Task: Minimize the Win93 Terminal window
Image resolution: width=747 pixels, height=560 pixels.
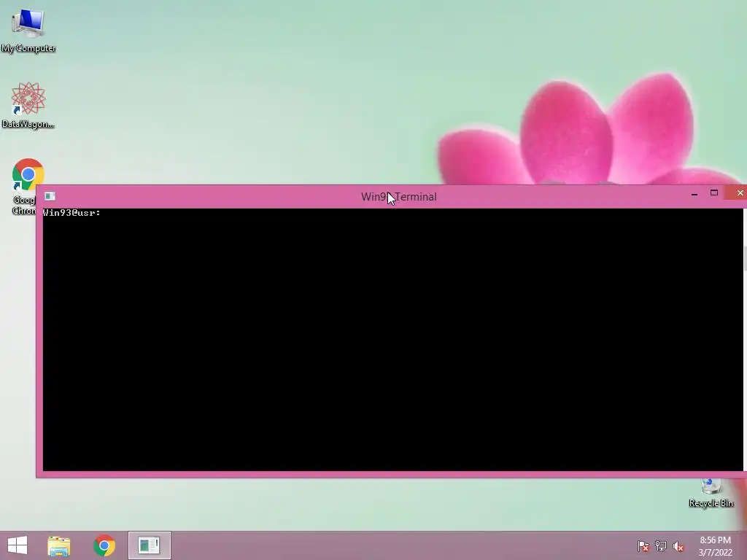Action: [694, 193]
